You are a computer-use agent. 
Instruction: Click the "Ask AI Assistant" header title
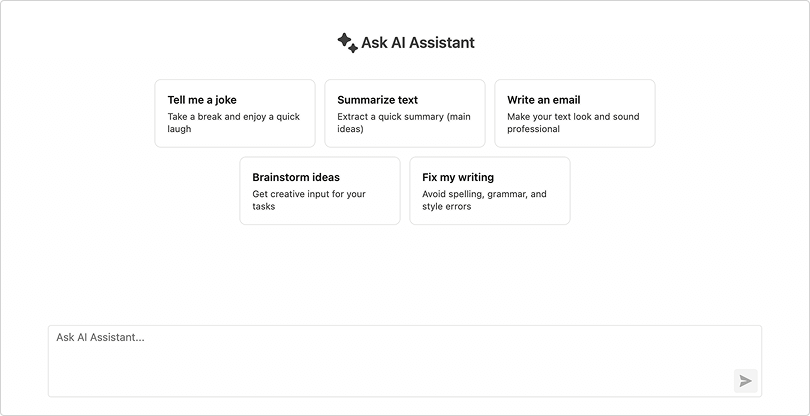[x=418, y=42]
